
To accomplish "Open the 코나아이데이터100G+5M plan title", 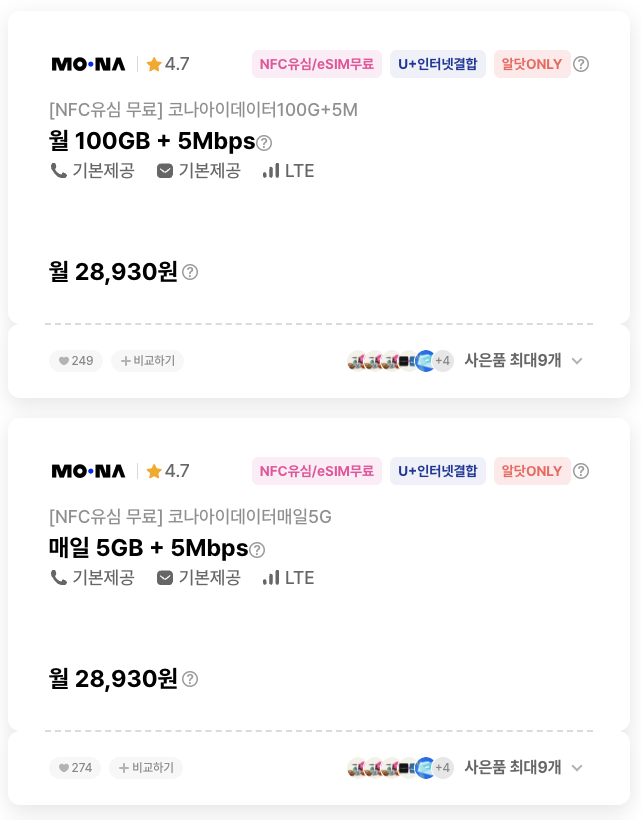I will [203, 110].
